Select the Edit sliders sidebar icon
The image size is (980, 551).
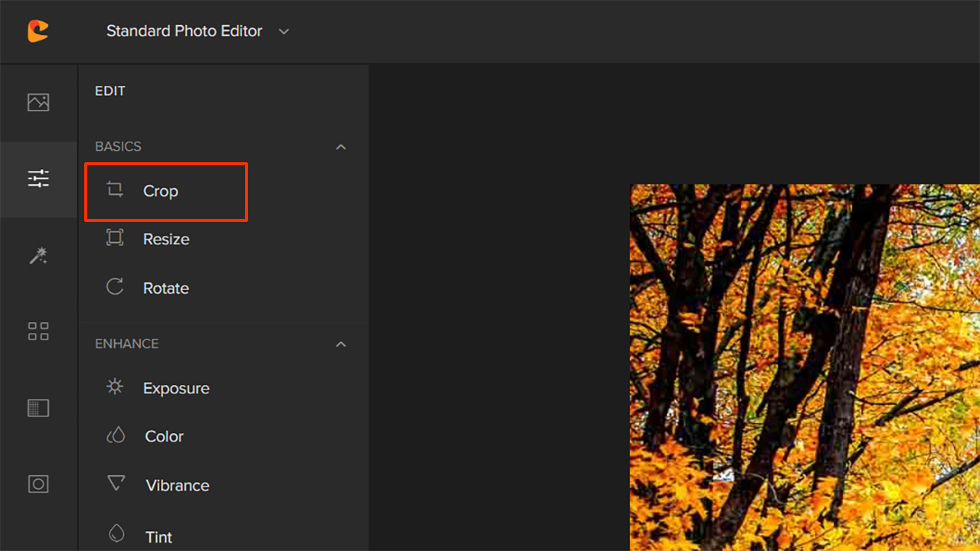point(38,179)
